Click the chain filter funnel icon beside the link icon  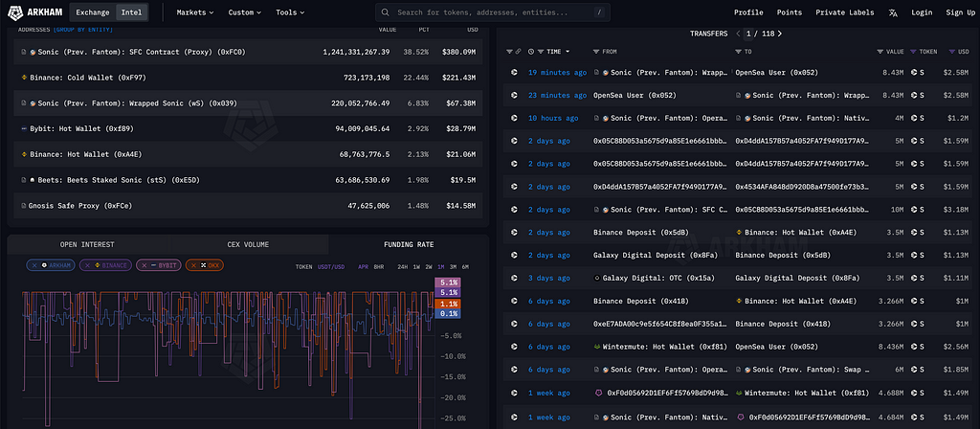click(509, 52)
